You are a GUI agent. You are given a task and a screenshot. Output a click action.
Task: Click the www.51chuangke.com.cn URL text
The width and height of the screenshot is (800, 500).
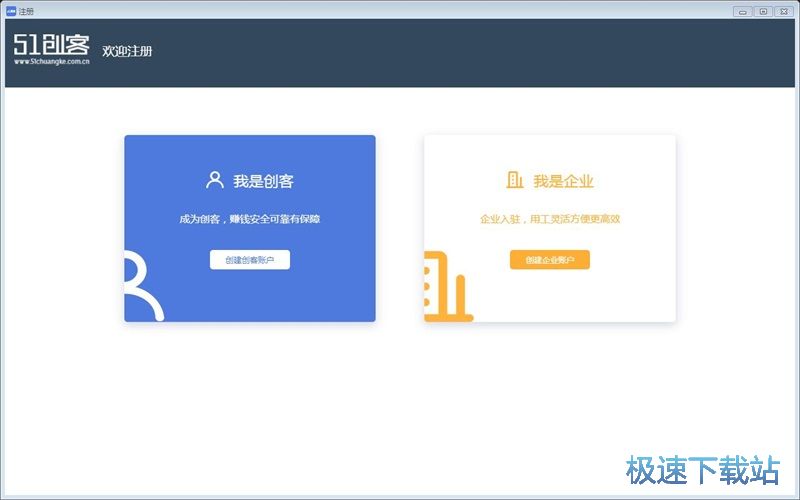[52, 62]
